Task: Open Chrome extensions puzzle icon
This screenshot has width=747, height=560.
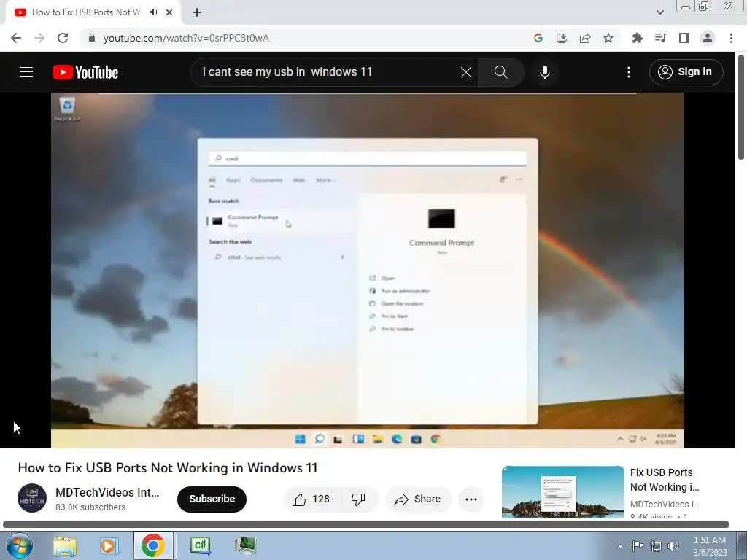Action: (x=637, y=38)
